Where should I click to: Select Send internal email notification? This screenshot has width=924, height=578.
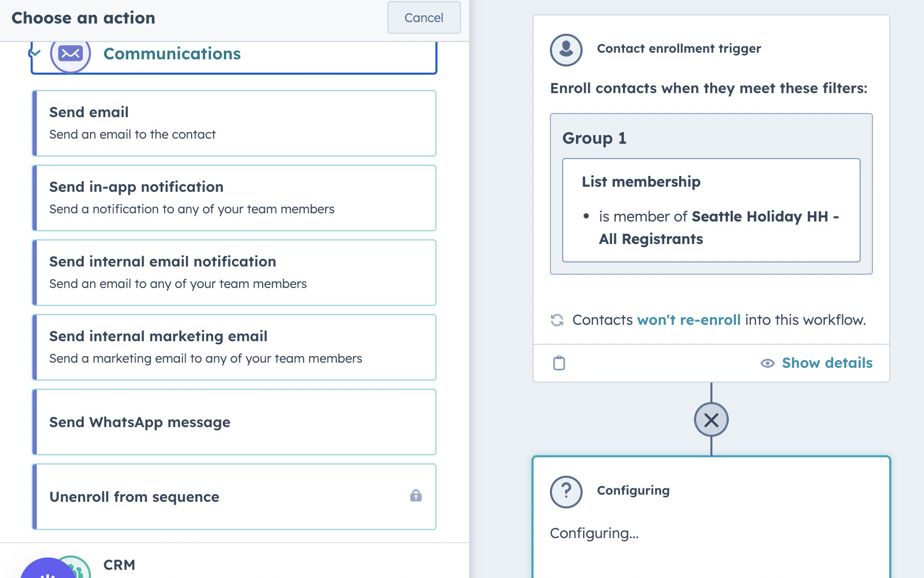[234, 273]
